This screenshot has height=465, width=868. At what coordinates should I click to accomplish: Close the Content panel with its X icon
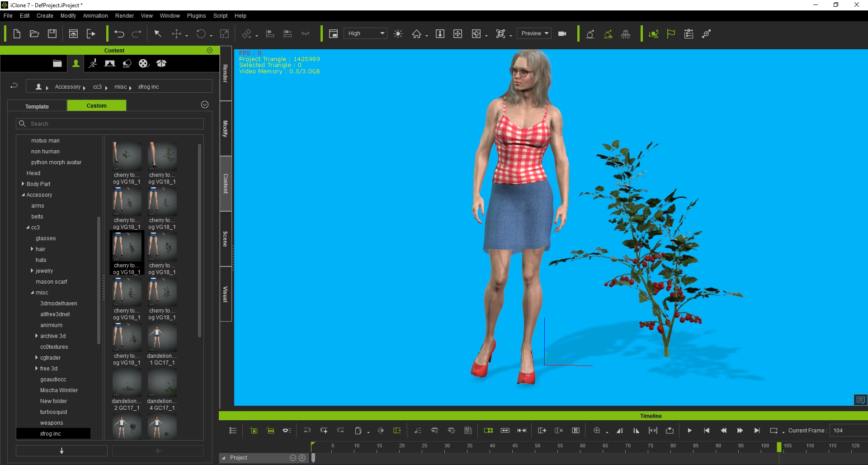[x=210, y=50]
